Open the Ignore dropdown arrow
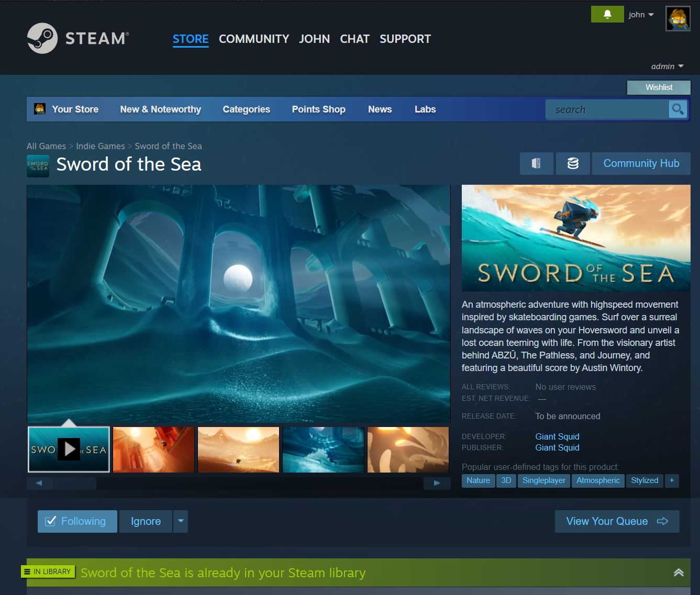This screenshot has height=595, width=700. (181, 521)
